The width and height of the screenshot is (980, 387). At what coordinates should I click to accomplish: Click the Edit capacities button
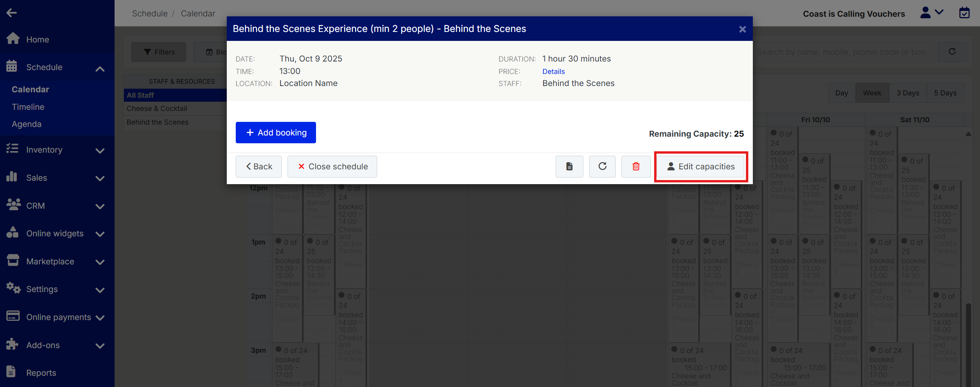tap(701, 167)
